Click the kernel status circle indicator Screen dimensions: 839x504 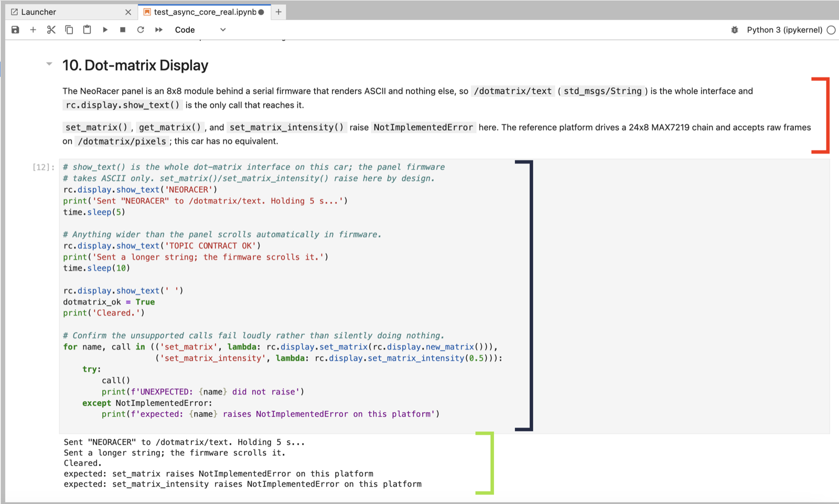[831, 30]
